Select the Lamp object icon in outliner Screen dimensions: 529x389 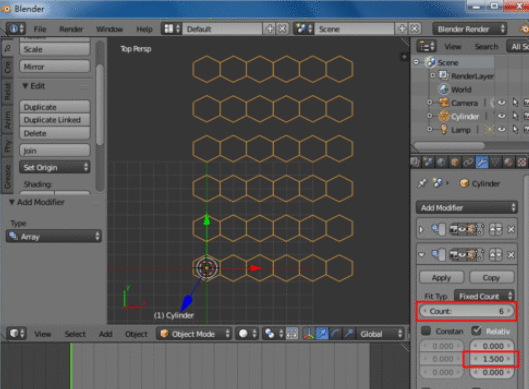(x=444, y=130)
